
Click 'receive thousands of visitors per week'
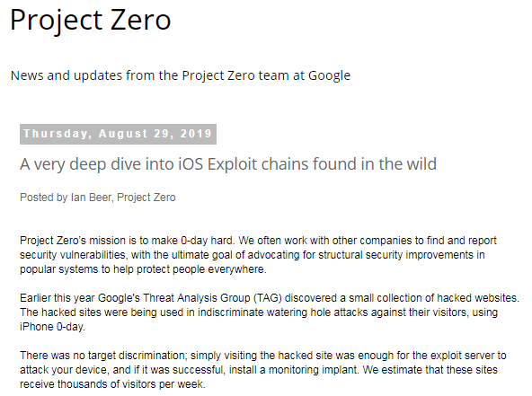coord(111,384)
